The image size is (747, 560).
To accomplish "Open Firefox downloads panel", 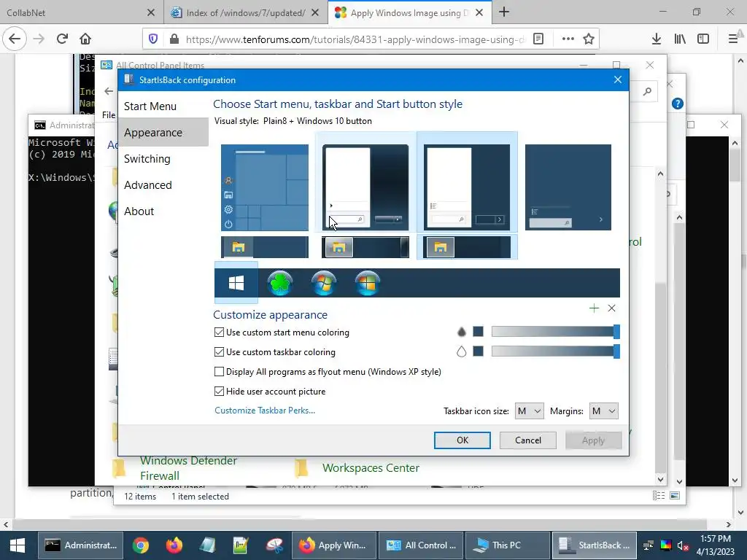I will pyautogui.click(x=657, y=39).
